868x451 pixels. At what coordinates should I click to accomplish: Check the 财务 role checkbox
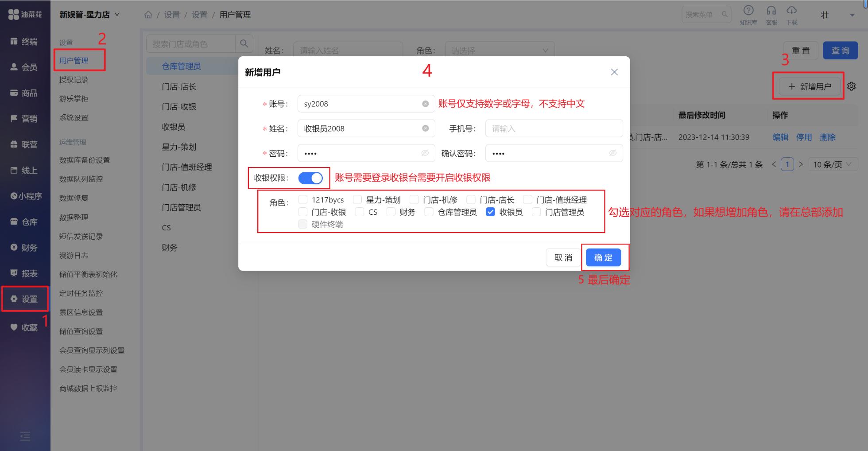(391, 212)
